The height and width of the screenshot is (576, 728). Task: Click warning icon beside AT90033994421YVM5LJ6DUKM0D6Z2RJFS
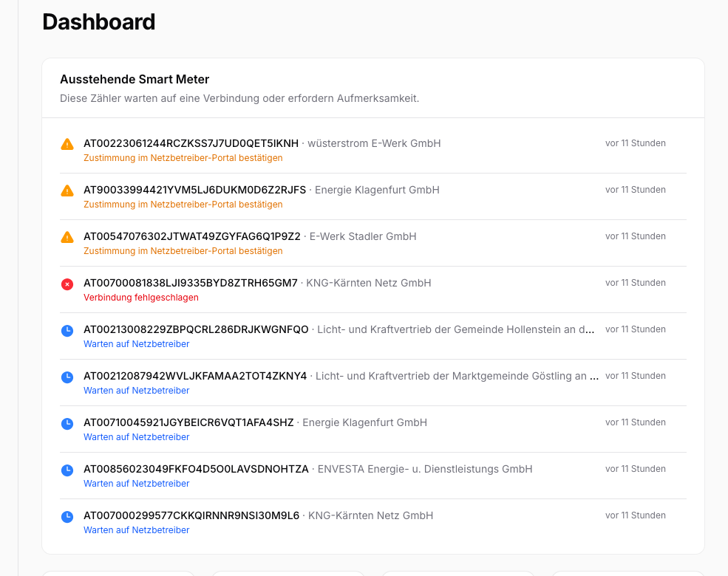pos(67,191)
